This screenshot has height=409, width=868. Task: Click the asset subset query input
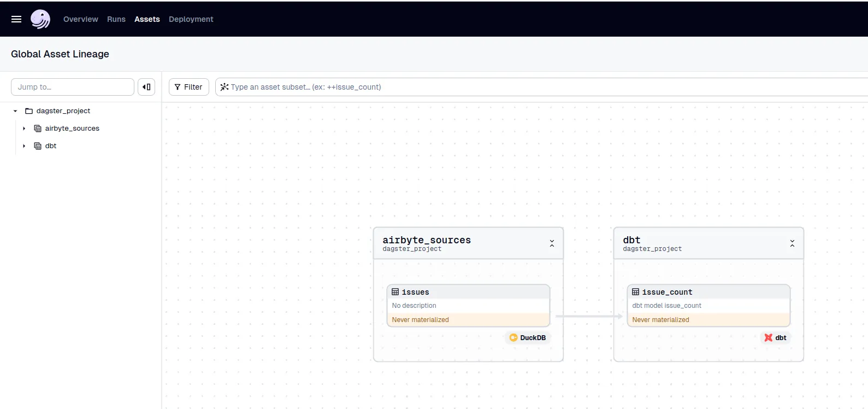(x=541, y=87)
